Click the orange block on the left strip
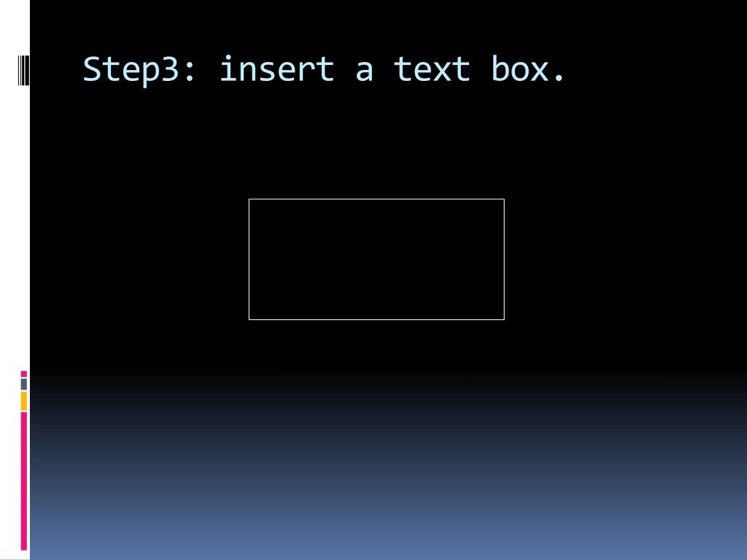This screenshot has width=747, height=560. tap(24, 401)
